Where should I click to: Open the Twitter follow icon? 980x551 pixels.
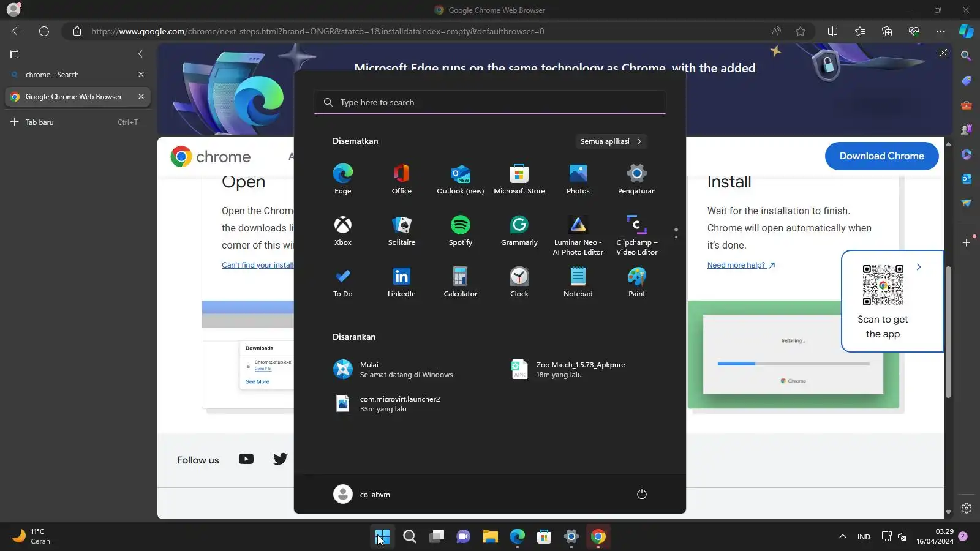coord(281,459)
